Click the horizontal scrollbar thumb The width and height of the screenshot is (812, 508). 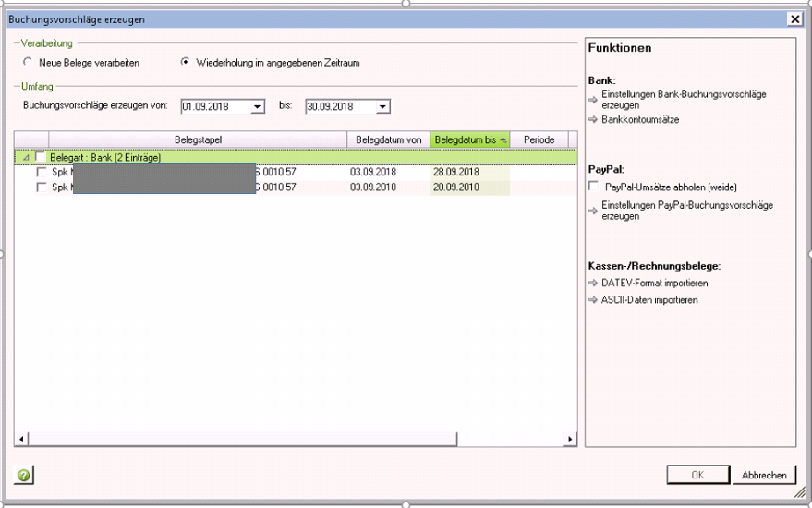tap(242, 439)
